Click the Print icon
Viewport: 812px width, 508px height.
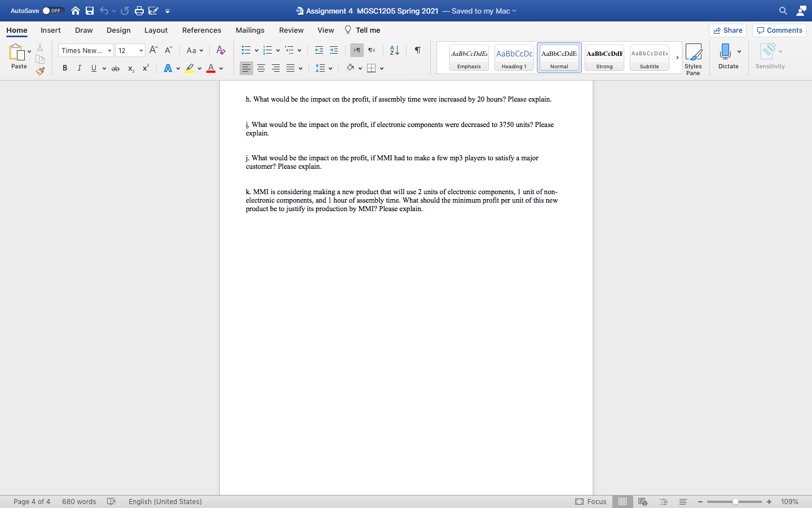(x=138, y=10)
